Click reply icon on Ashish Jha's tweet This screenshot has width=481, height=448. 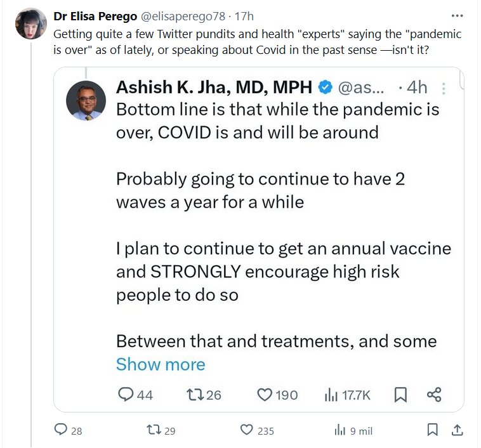point(126,395)
